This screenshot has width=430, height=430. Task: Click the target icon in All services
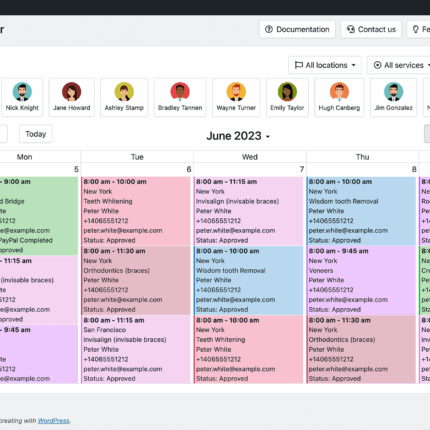[x=377, y=65]
